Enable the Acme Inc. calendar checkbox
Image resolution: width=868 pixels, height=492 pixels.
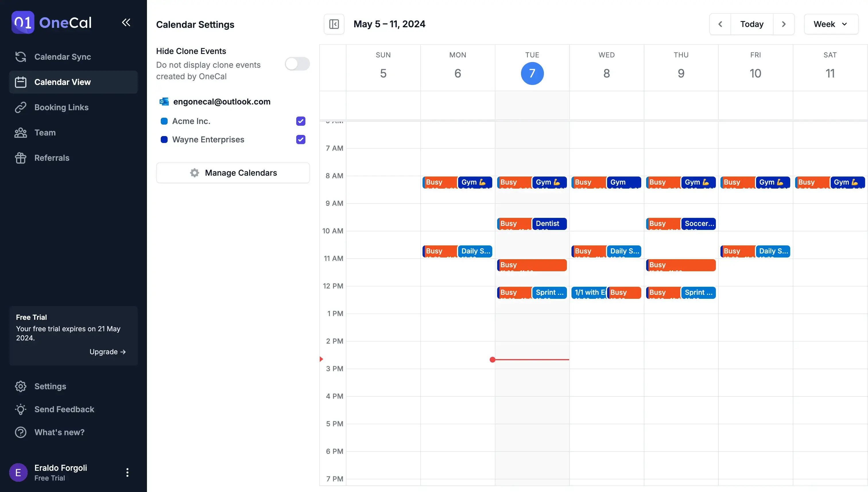(301, 122)
